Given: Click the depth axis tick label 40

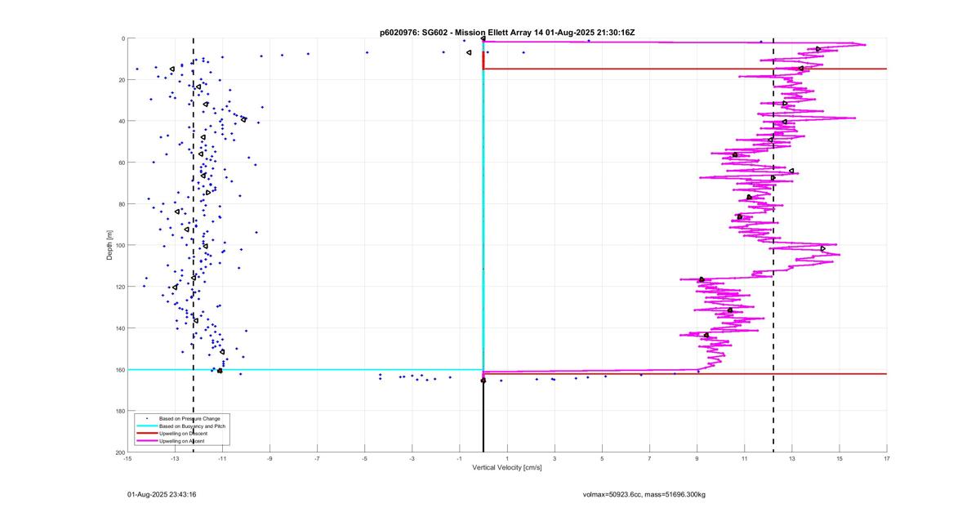Looking at the screenshot, I should [121, 122].
